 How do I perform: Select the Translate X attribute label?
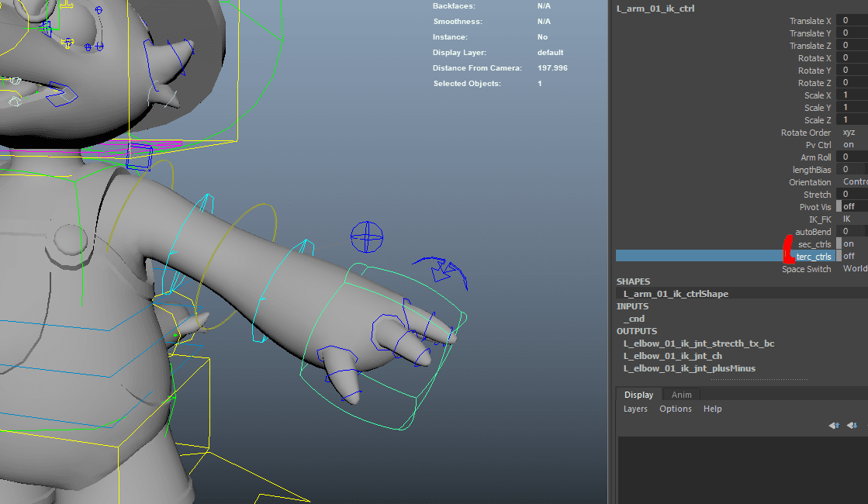810,20
